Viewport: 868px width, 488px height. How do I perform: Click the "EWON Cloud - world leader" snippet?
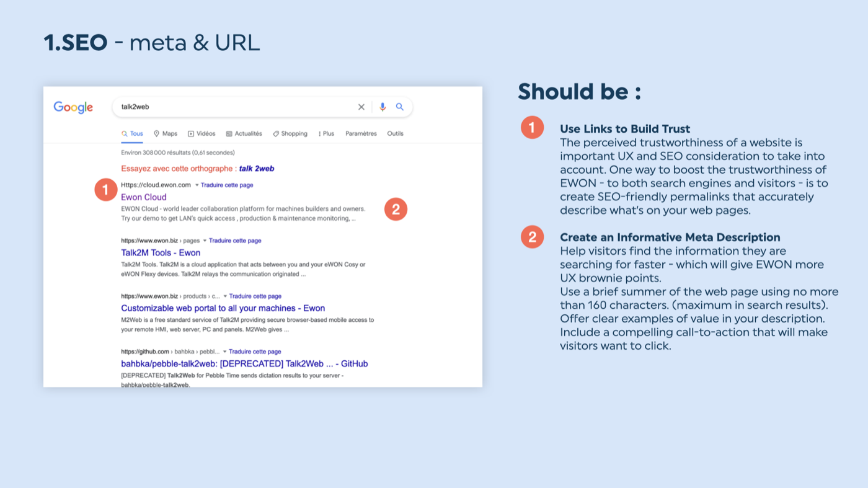[x=243, y=214]
